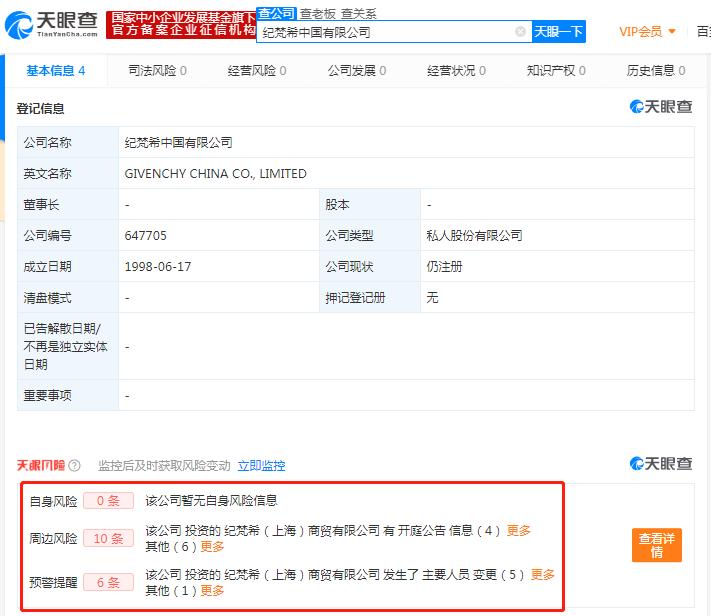
Task: Open the 基本信息 4 tab
Action: 56,71
